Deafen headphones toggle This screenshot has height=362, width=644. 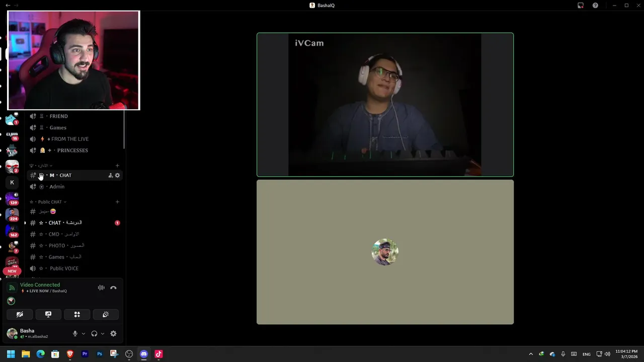[94, 334]
